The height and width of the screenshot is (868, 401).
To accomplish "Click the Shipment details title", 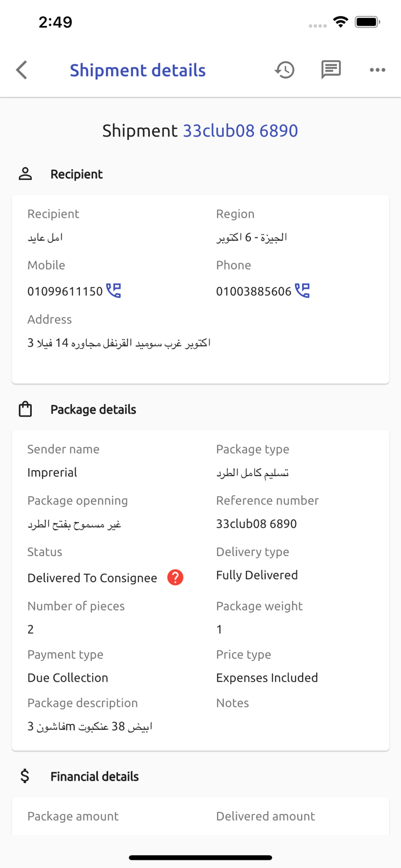I will (x=137, y=70).
